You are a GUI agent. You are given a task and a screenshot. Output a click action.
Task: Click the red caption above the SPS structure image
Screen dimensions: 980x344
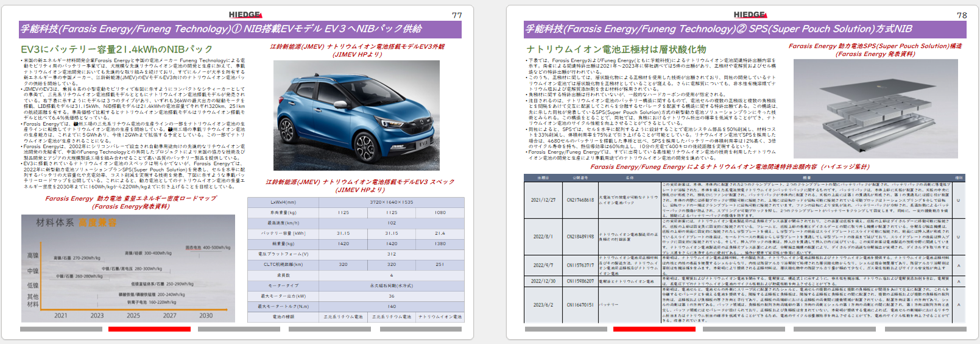point(875,49)
